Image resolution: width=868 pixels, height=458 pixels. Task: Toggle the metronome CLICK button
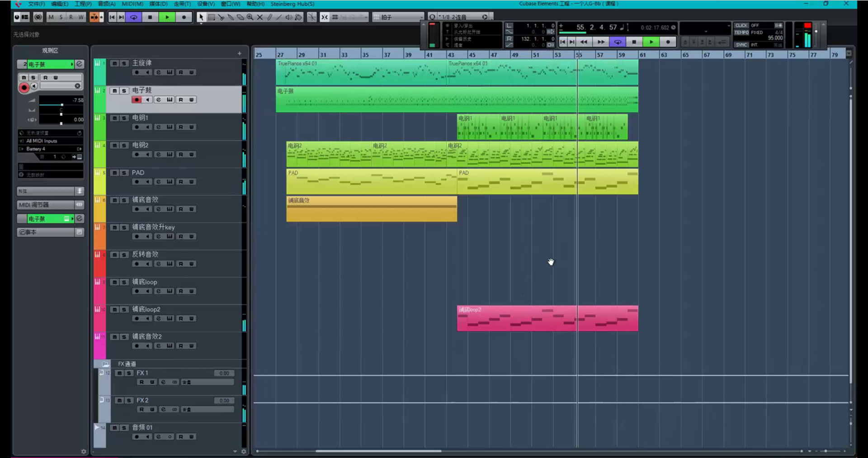pos(741,25)
